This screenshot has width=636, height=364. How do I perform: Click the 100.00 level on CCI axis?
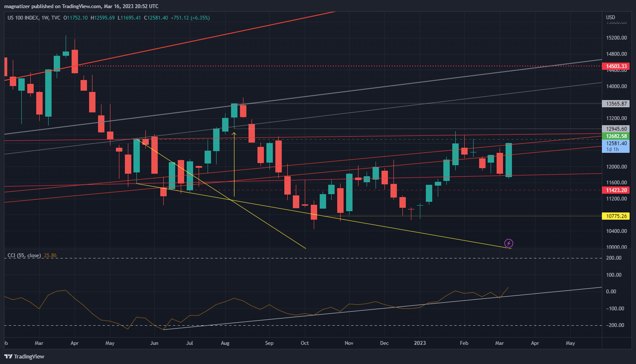point(614,275)
